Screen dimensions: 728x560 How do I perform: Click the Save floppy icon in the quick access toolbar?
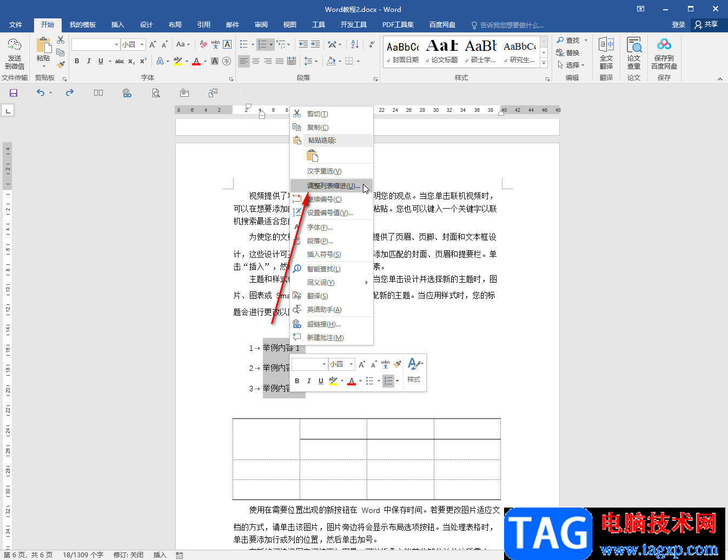point(14,93)
